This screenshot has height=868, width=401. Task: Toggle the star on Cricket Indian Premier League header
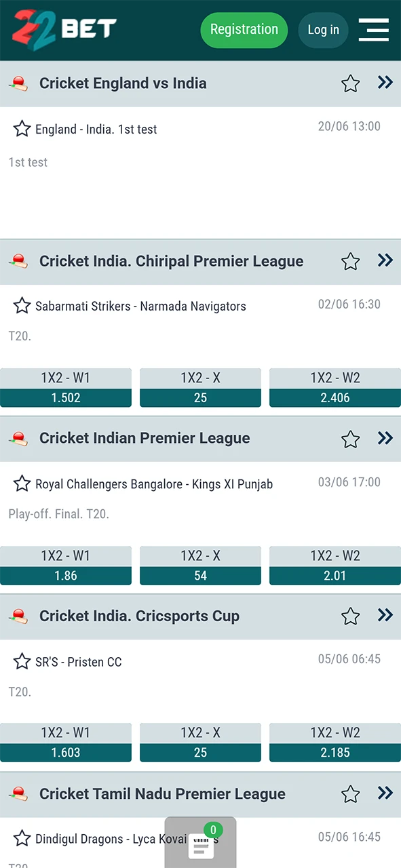tap(350, 439)
